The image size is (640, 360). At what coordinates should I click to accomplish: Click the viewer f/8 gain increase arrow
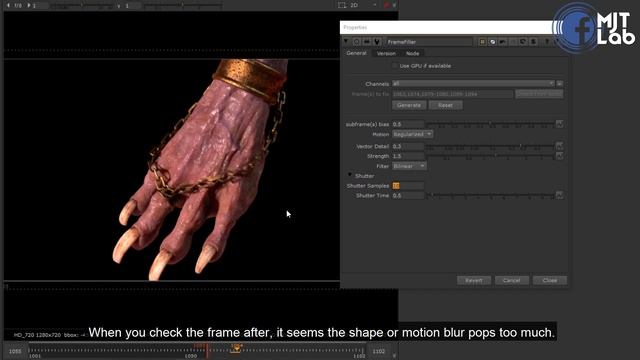tap(29, 5)
